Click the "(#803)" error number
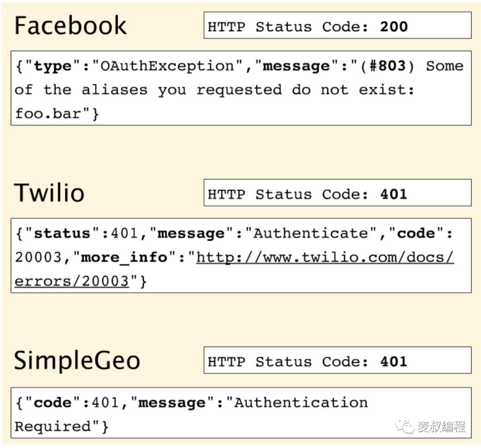Image resolution: width=481 pixels, height=448 pixels. (x=387, y=66)
